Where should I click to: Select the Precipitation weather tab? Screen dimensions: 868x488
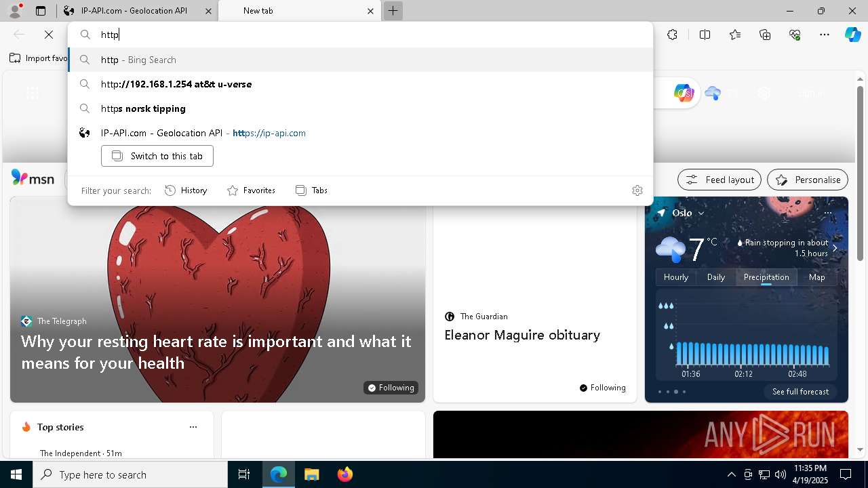[x=766, y=277]
